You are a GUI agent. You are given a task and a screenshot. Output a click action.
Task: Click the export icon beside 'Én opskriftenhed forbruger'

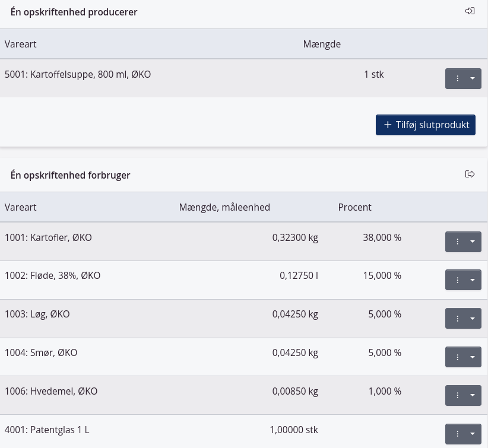[x=470, y=174]
